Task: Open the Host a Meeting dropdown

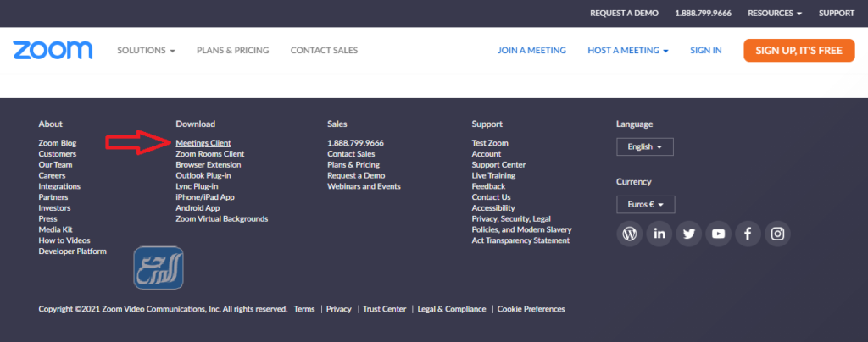Action: (627, 51)
